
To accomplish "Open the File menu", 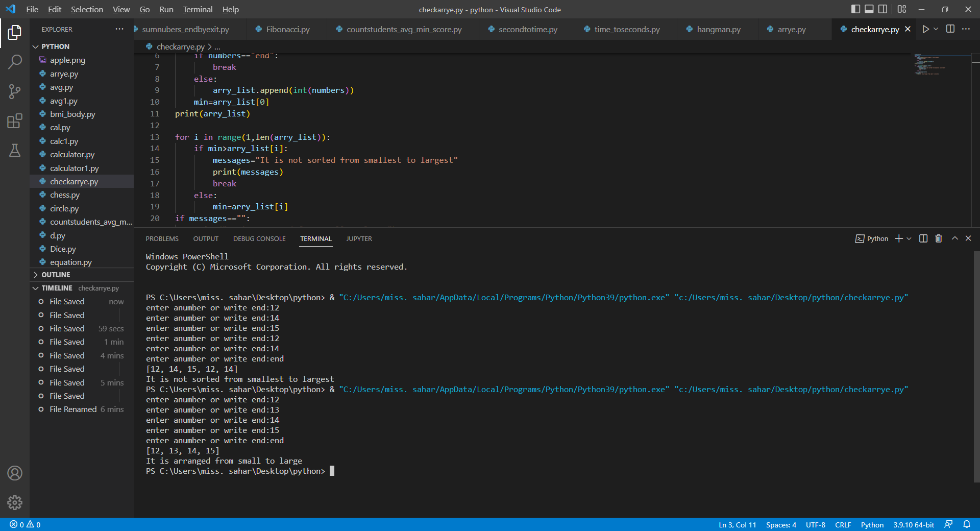I will pyautogui.click(x=32, y=9).
